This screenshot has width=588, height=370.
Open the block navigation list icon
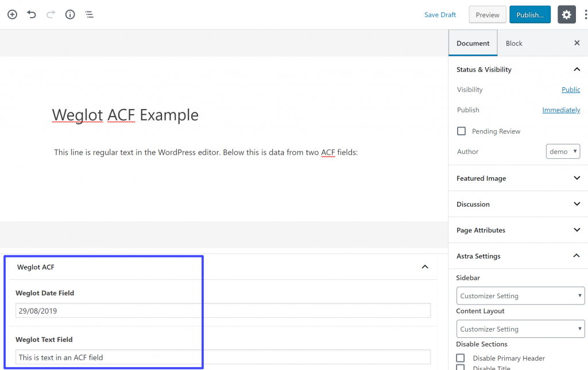point(89,14)
